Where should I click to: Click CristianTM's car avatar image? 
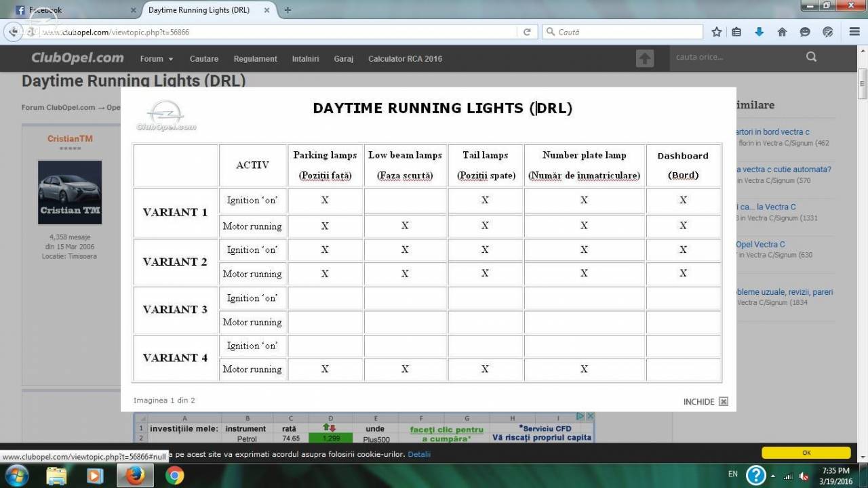(x=70, y=192)
